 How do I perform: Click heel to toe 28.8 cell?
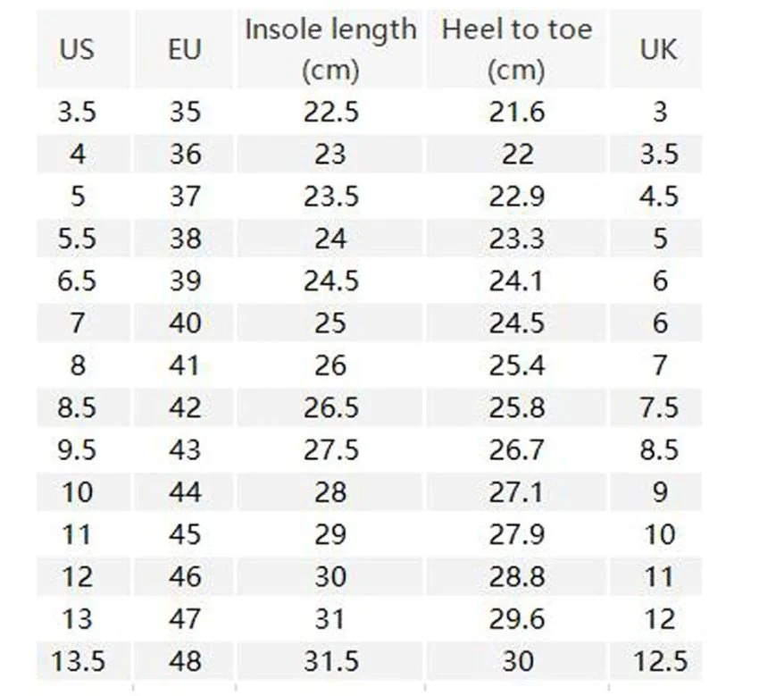pos(516,576)
